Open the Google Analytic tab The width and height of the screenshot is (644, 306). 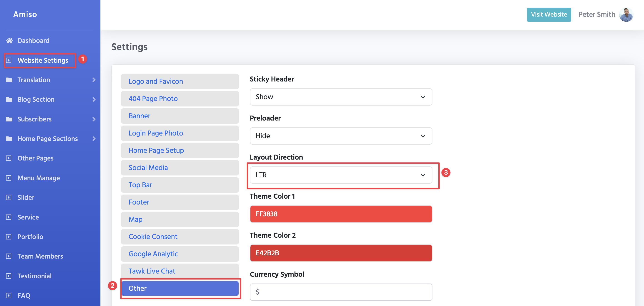[x=180, y=254]
